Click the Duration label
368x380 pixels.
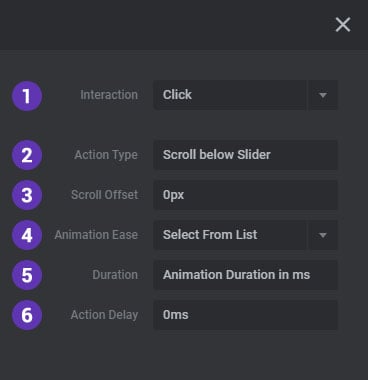point(115,275)
